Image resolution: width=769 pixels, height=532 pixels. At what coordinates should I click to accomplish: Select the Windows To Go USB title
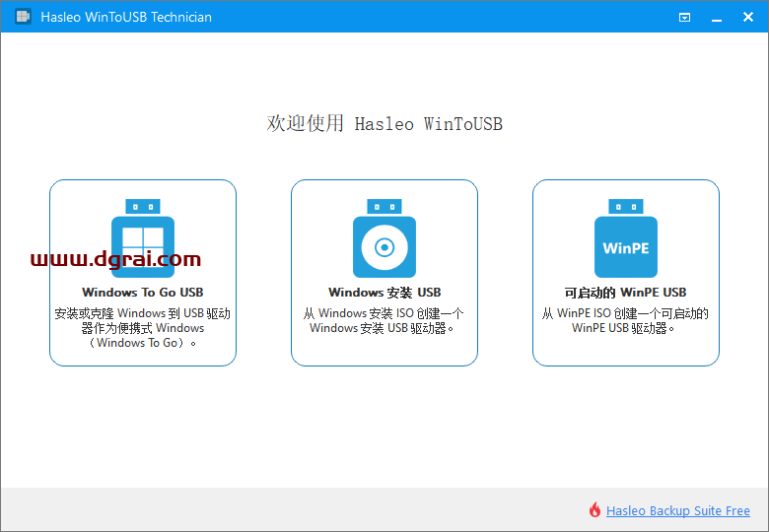(143, 293)
